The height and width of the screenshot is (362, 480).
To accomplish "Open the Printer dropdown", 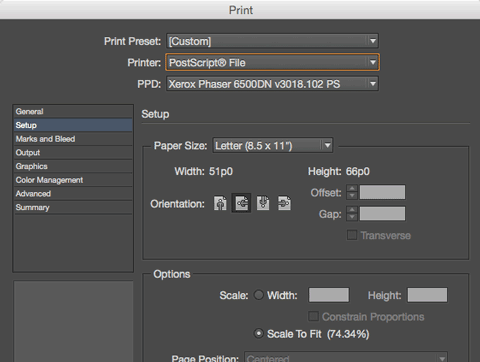I will tap(272, 62).
